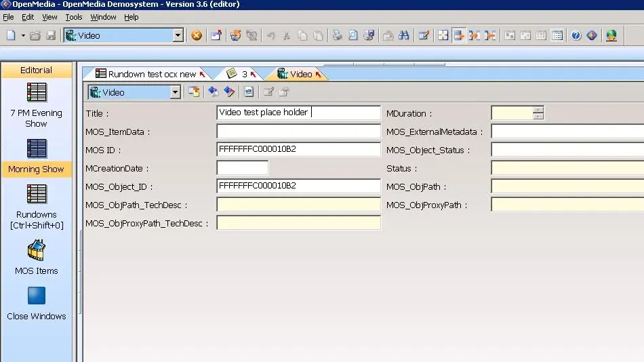Expand the Video dropdown in document toolbar
Screen dimensions: 644x362
point(175,92)
